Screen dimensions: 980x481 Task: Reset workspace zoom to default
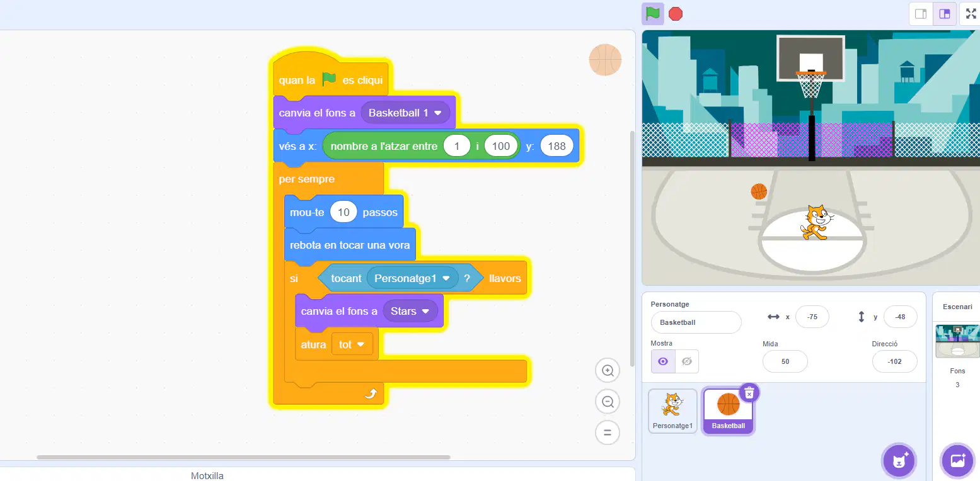pyautogui.click(x=608, y=433)
